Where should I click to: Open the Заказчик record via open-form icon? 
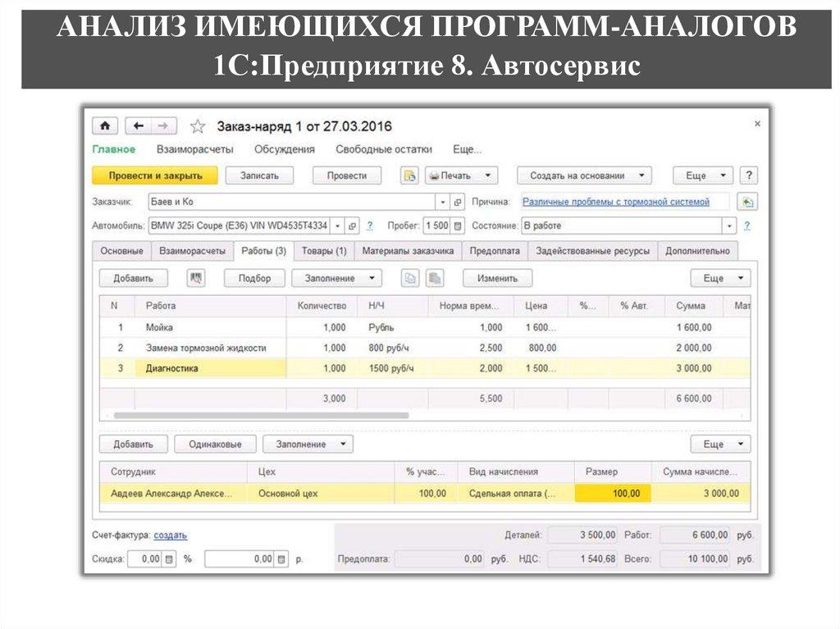click(x=459, y=202)
